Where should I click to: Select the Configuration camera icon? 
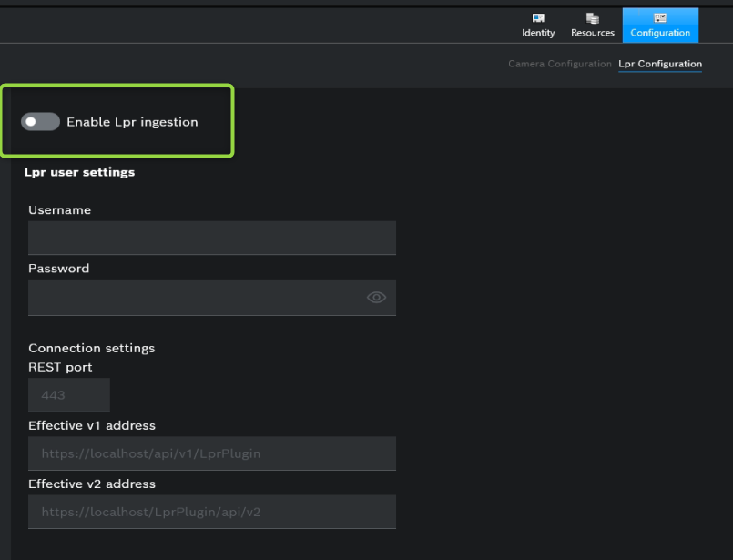[x=659, y=19]
